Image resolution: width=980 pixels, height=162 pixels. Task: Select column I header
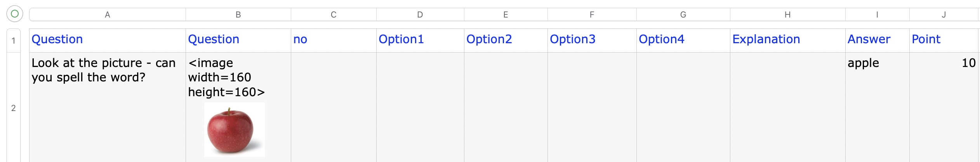(877, 15)
